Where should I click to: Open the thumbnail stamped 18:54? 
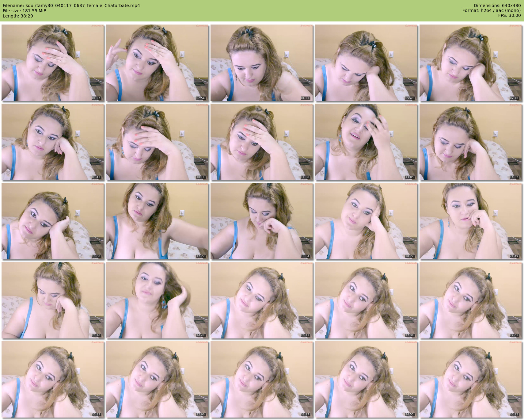[x=262, y=221]
